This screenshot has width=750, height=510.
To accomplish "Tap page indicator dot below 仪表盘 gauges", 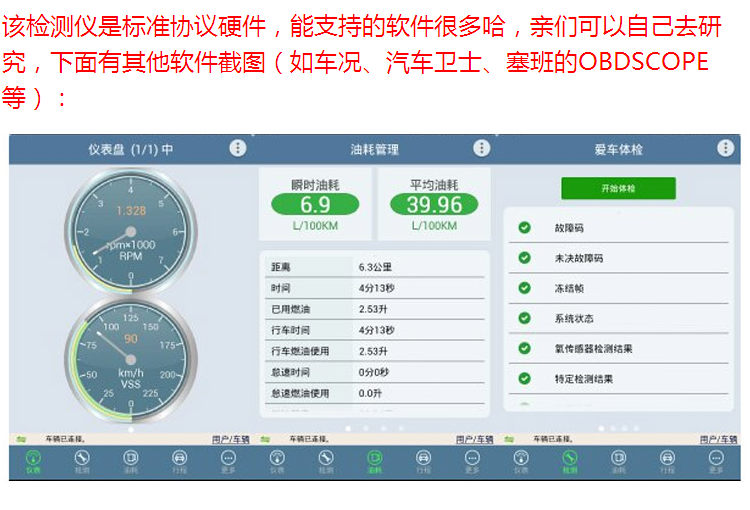I will click(x=131, y=430).
